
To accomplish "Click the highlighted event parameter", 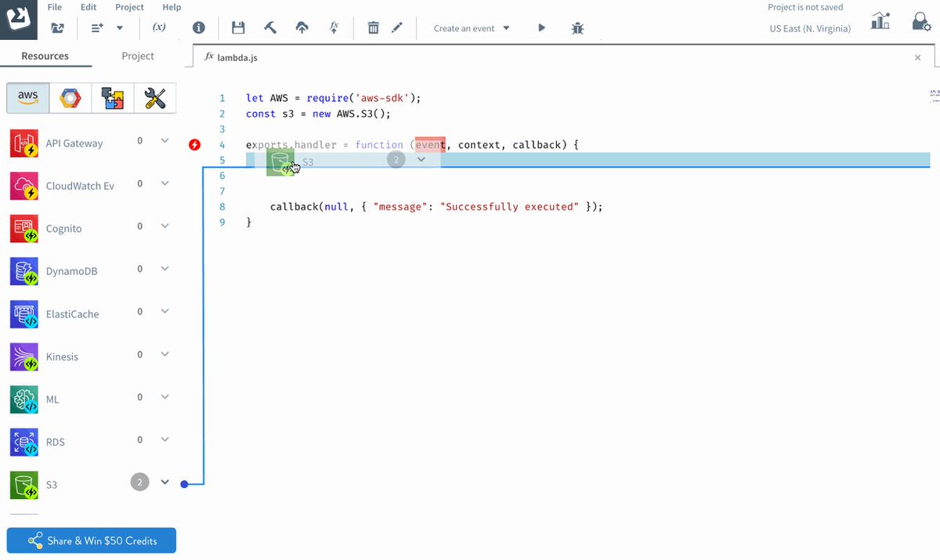I will point(430,145).
